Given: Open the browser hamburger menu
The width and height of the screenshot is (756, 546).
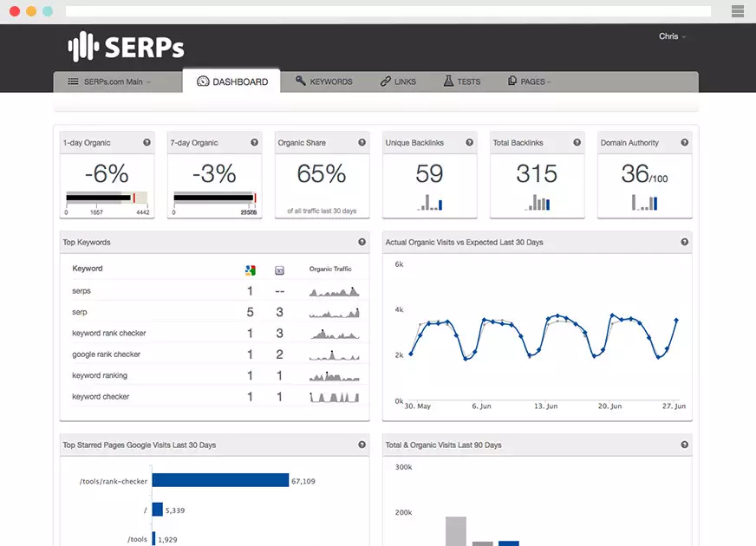Looking at the screenshot, I should click(737, 11).
